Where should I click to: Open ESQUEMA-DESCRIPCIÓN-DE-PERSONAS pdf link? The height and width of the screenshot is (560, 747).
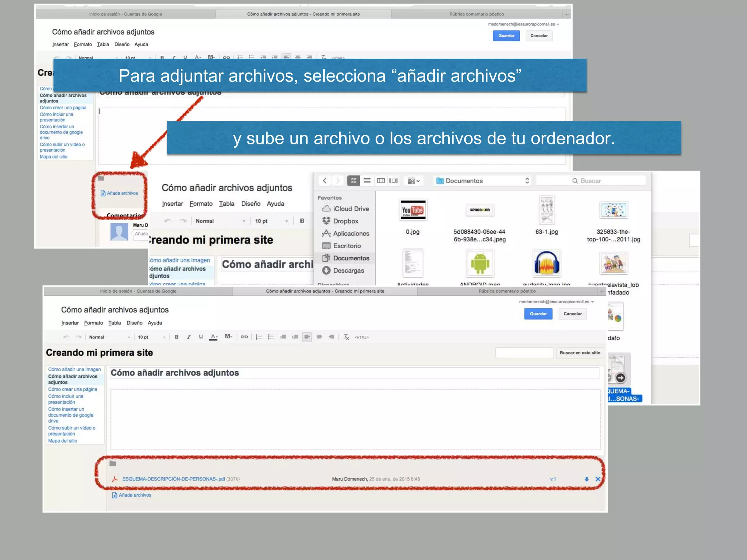pyautogui.click(x=174, y=479)
